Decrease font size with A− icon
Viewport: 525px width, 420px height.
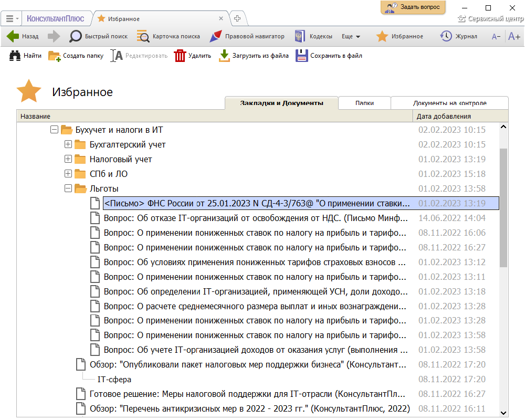(496, 37)
